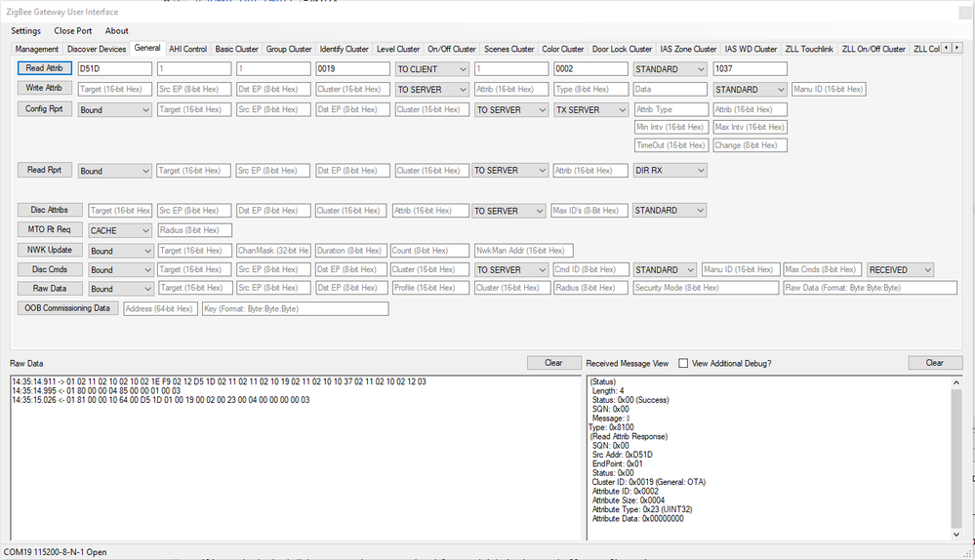
Task: Click the Read Attrib attribute field showing 0002
Action: coord(590,69)
